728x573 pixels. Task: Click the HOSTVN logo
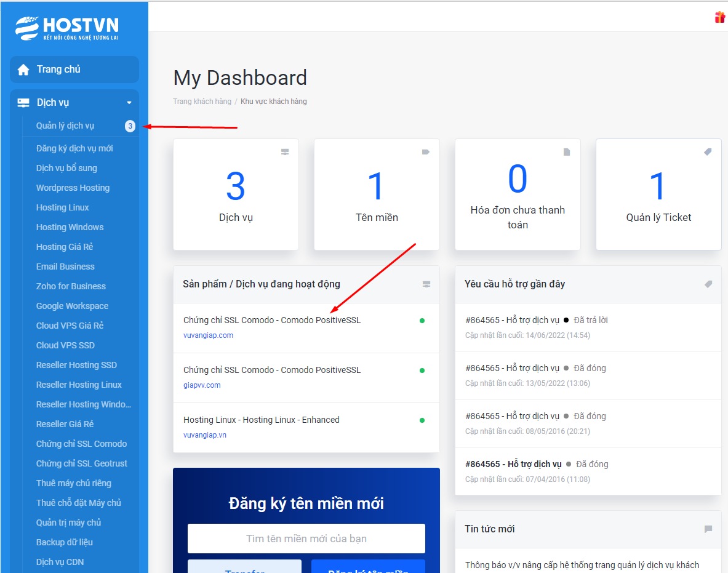click(67, 28)
